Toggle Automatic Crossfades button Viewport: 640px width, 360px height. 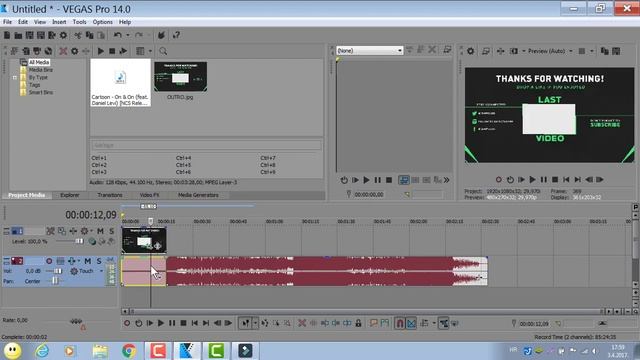(x=411, y=323)
